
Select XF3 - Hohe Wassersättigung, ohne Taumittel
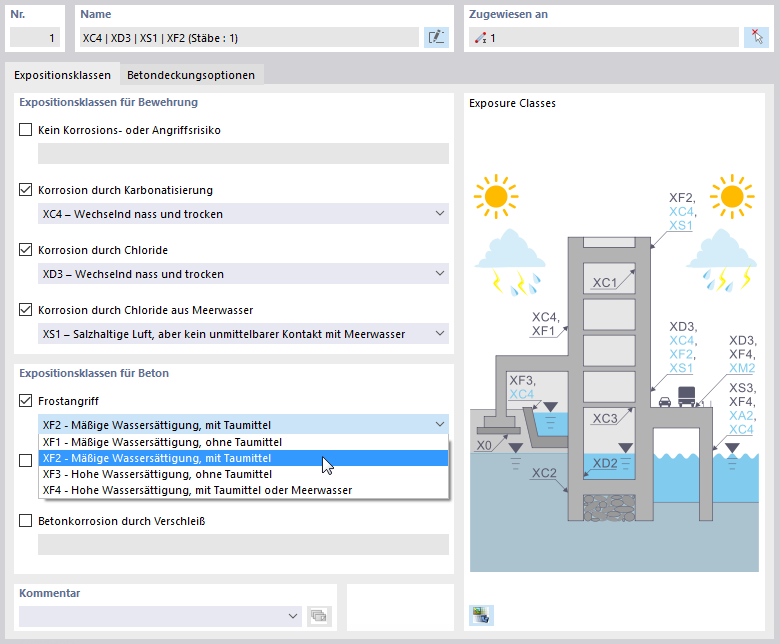pos(243,474)
